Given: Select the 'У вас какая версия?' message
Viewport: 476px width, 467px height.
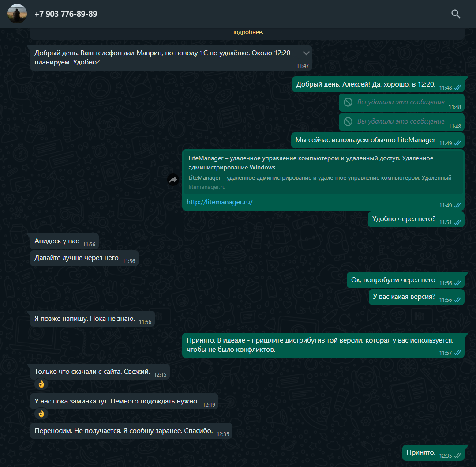Looking at the screenshot, I should click(416, 297).
